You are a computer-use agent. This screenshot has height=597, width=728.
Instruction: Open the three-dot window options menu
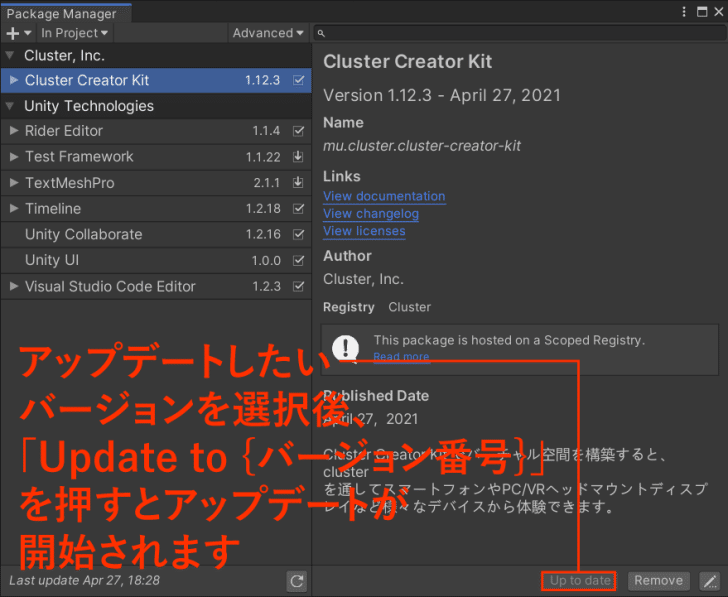tap(683, 12)
